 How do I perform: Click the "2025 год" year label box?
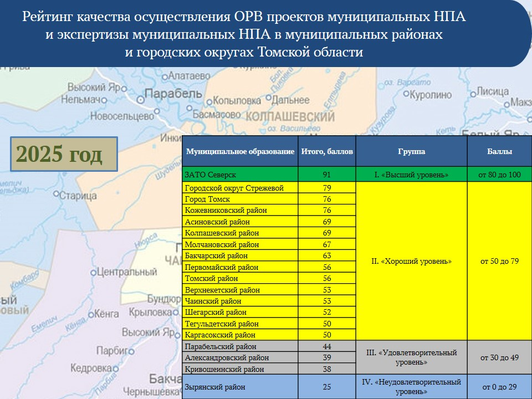pyautogui.click(x=64, y=154)
